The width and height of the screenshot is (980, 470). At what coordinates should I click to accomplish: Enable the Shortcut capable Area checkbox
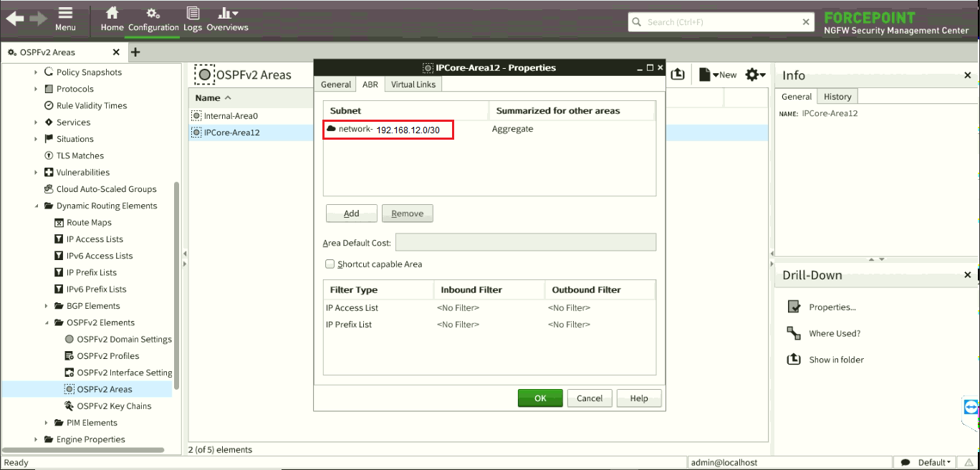point(330,264)
